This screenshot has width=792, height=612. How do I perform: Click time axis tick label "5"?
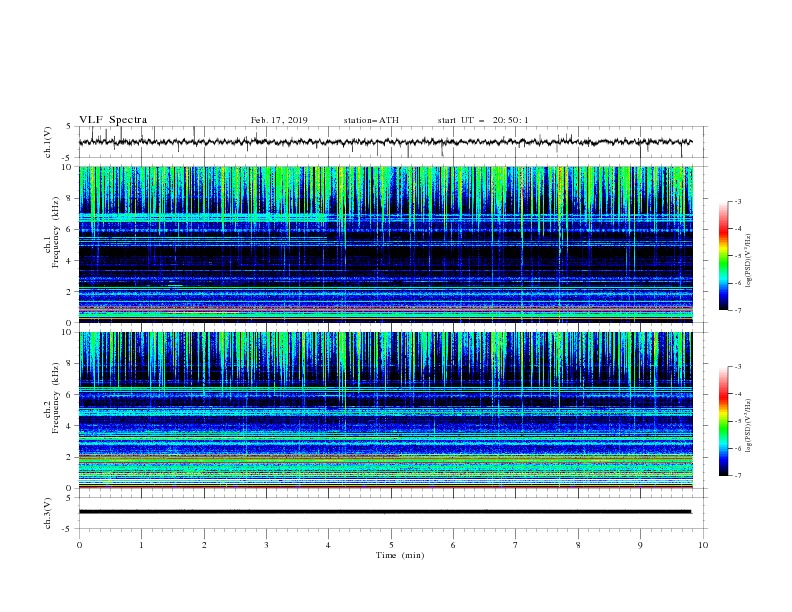391,545
